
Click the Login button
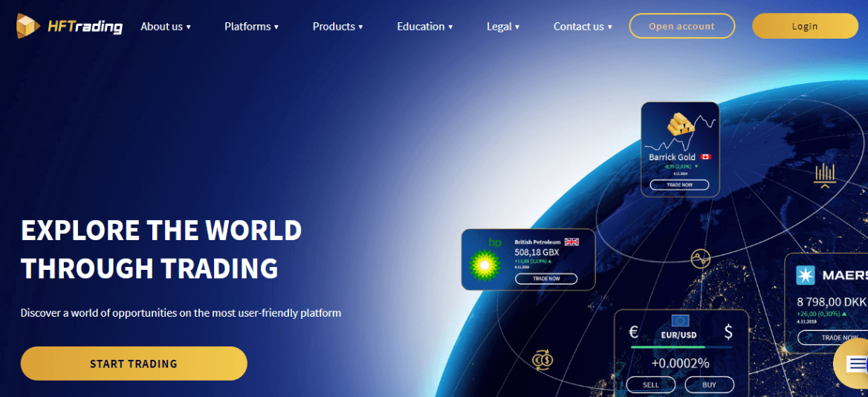(x=805, y=26)
